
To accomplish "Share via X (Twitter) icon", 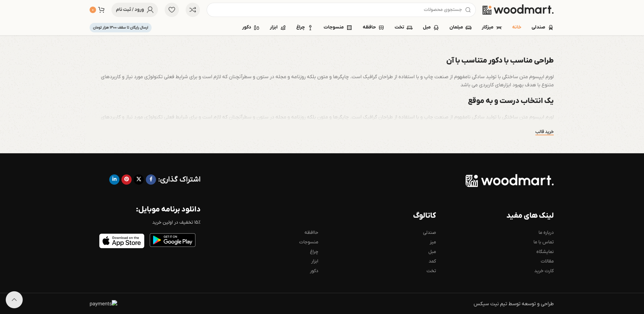I will (139, 179).
